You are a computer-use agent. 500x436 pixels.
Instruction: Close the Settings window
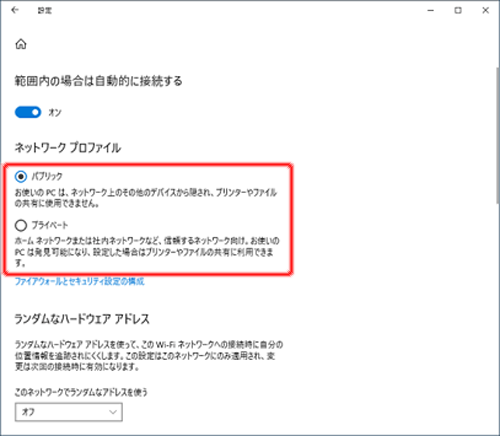coord(486,11)
